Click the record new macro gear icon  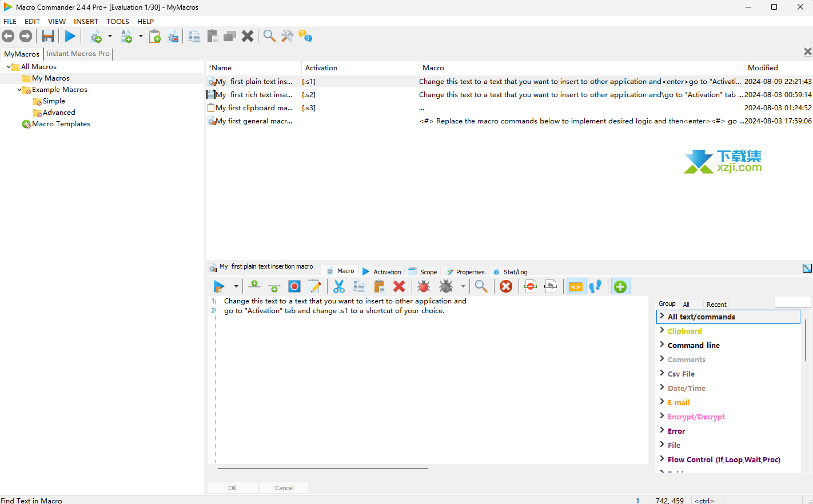coord(173,37)
